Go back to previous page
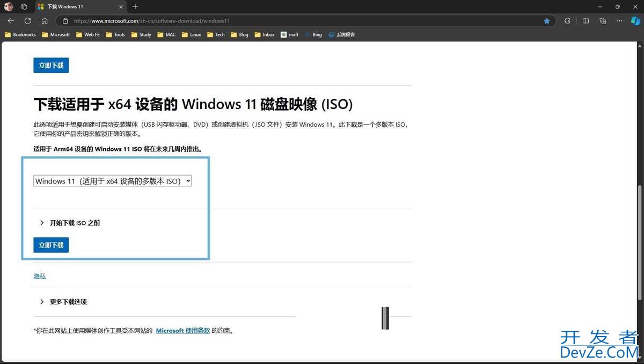Image resolution: width=644 pixels, height=364 pixels. pyautogui.click(x=11, y=21)
